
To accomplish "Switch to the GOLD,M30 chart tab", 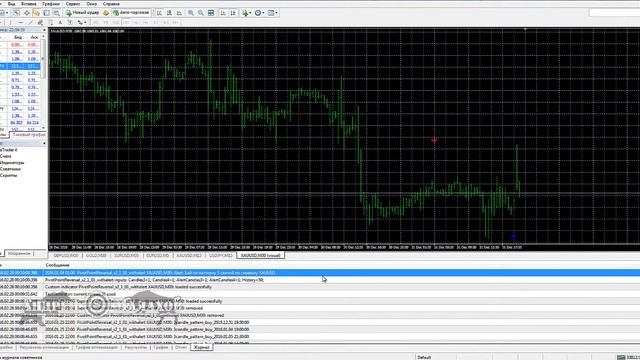I will [96, 256].
